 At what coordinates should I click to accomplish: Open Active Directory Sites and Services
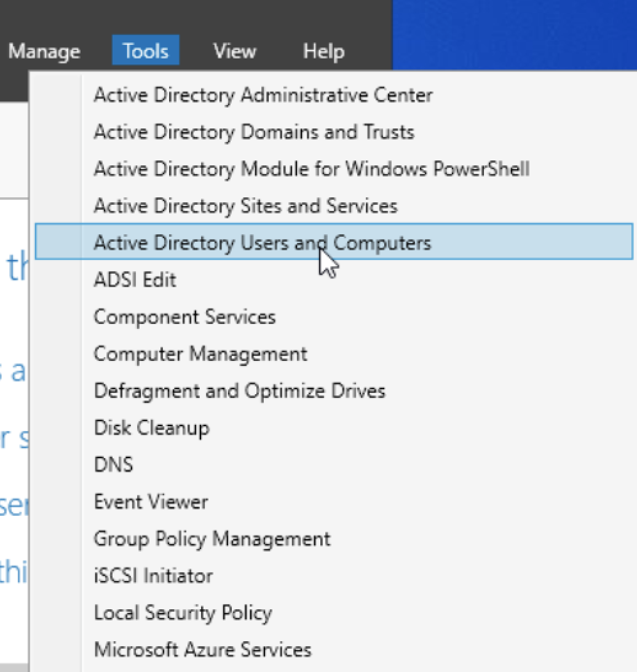[333, 206]
